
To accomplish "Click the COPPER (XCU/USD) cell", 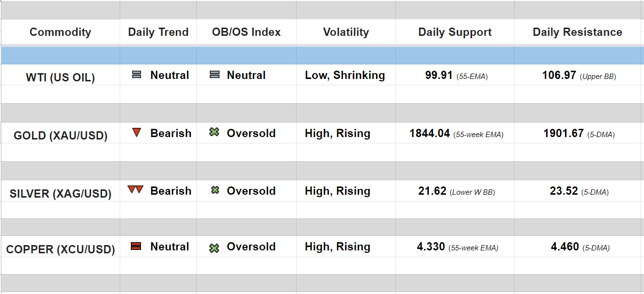I will 60,250.
